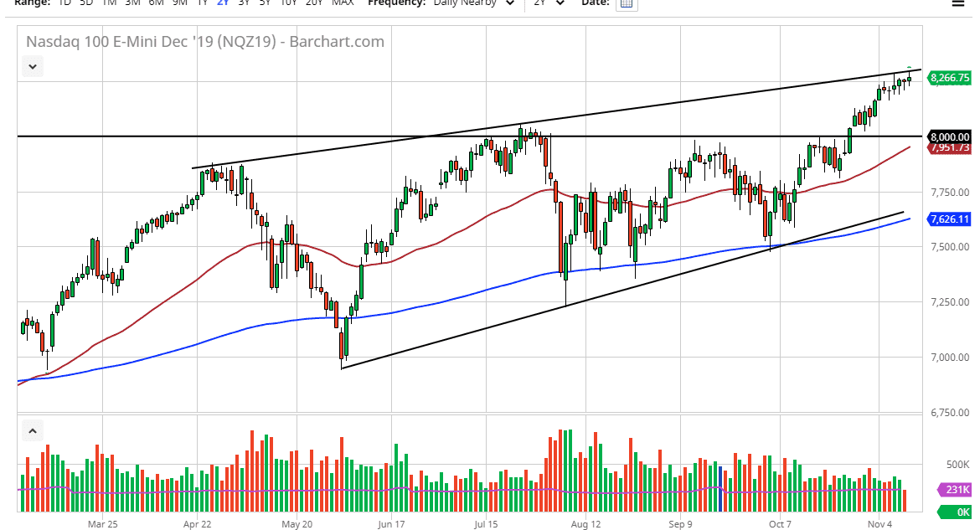Image resolution: width=980 pixels, height=530 pixels.
Task: Switch to the 20Y range
Action: (314, 3)
